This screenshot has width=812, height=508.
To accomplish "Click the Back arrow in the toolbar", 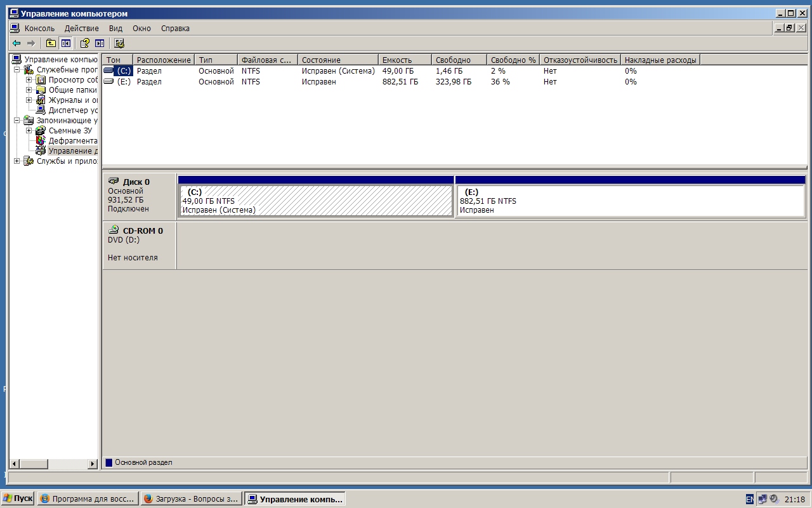I will [16, 43].
